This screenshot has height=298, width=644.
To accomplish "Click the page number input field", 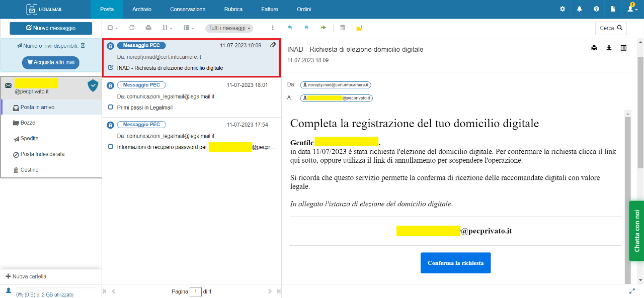I will (x=195, y=291).
